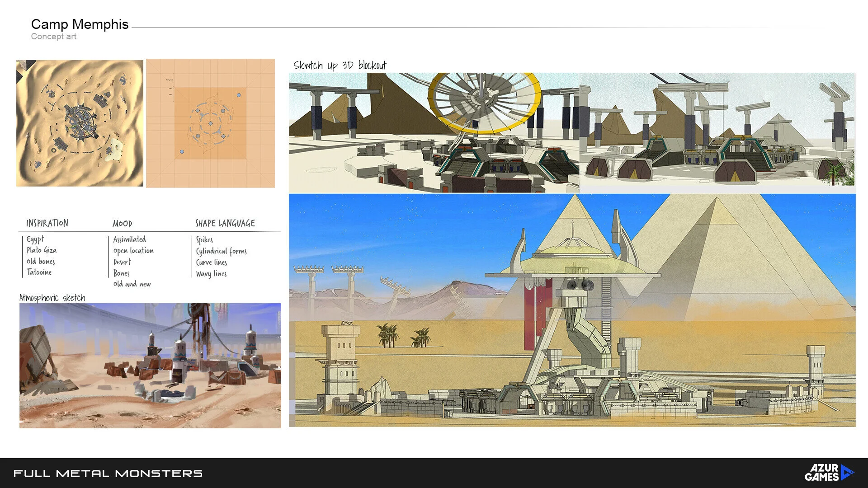Image resolution: width=868 pixels, height=488 pixels.
Task: Open the orange grid layout map thumbnail
Action: [210, 123]
